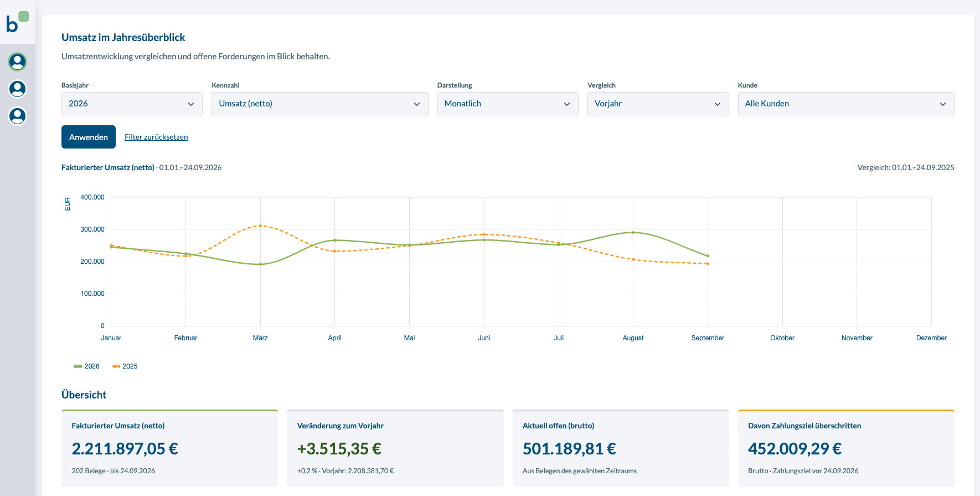980x496 pixels.
Task: Click 'Brutto · Zahlungsziel vor 24.09.2026' text
Action: [803, 471]
